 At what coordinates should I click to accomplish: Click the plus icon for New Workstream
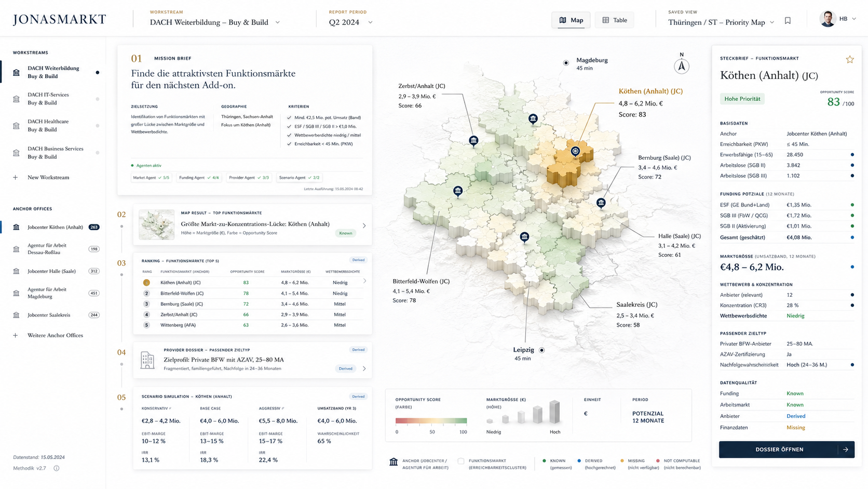[x=16, y=177]
